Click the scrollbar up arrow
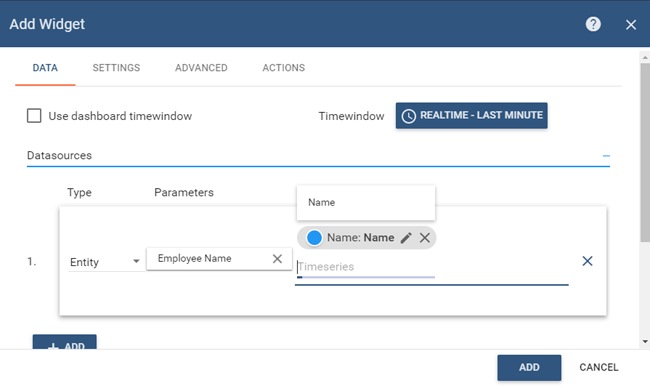 pos(645,58)
